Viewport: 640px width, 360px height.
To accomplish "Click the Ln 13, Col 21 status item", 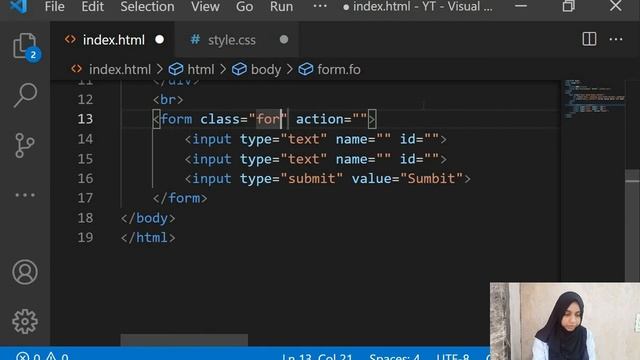I will [317, 356].
